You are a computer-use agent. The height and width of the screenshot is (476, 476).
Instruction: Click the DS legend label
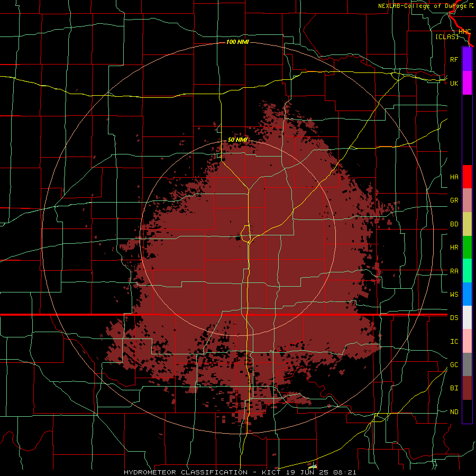pos(454,317)
